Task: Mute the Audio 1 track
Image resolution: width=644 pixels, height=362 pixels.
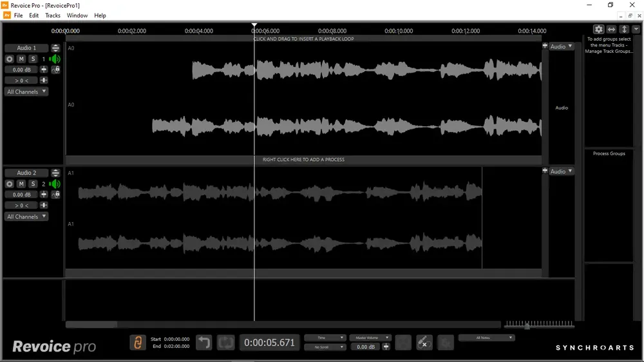Action: click(21, 59)
